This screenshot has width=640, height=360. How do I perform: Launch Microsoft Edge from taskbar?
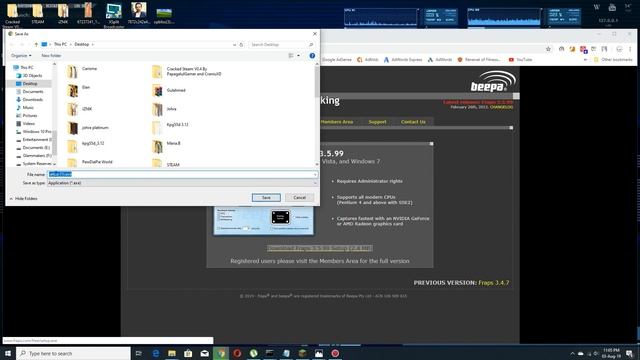click(156, 353)
